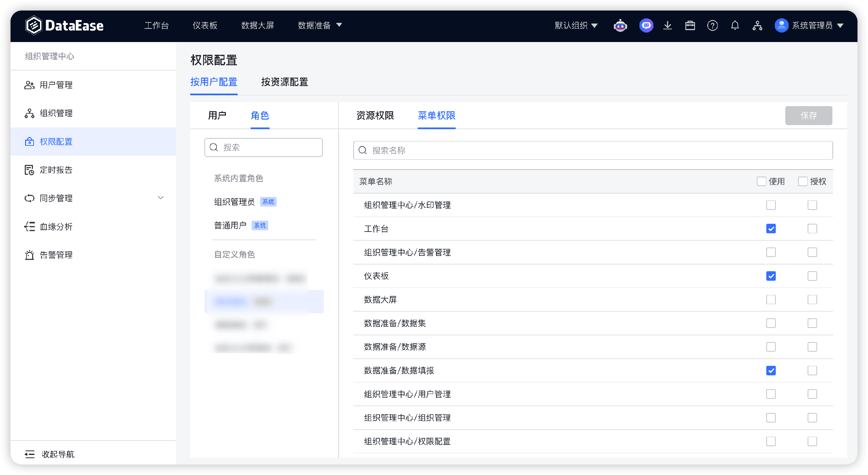Image resolution: width=868 pixels, height=475 pixels.
Task: Switch to the 按资源配置 tab
Action: pos(284,82)
